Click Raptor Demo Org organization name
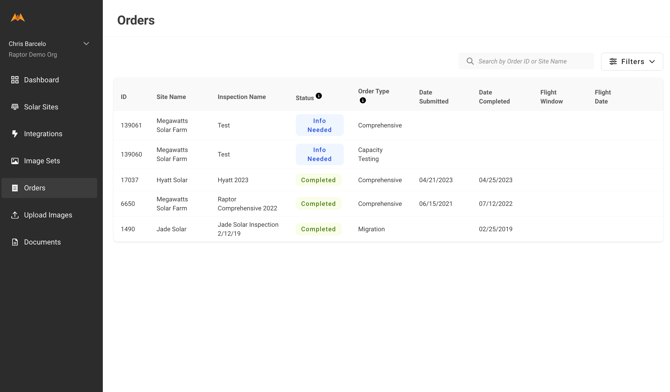 pyautogui.click(x=33, y=55)
